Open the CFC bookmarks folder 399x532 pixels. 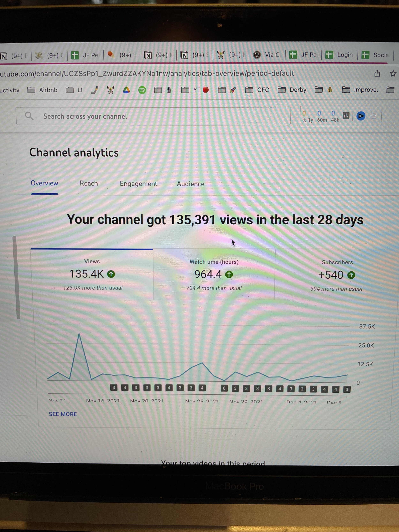coord(257,90)
